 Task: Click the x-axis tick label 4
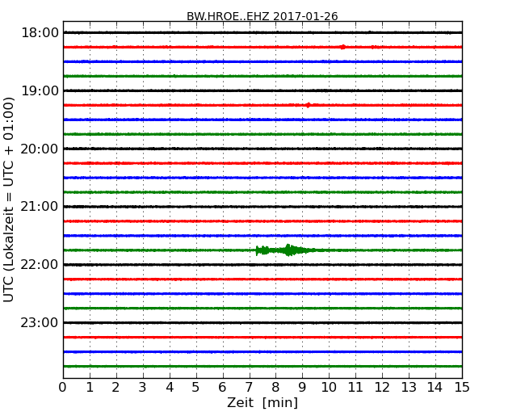pos(170,387)
